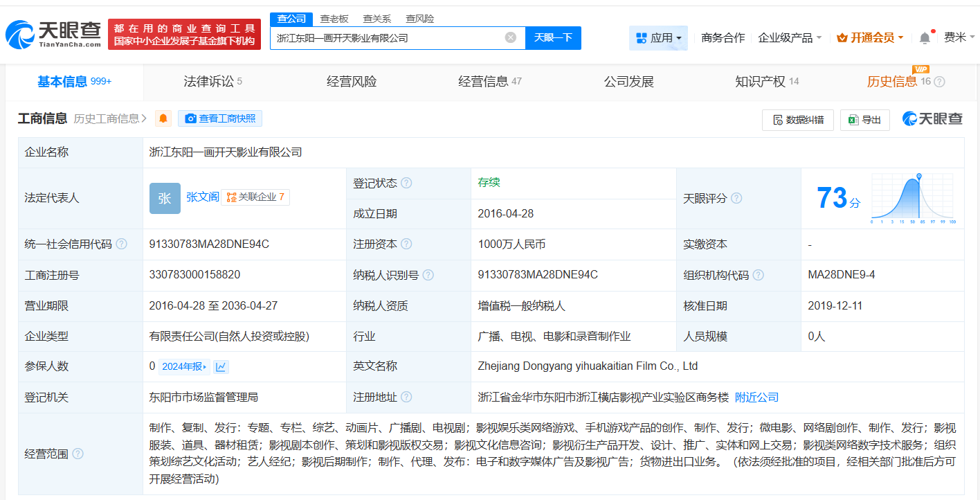Open the notification bell icon near 费米

924,37
